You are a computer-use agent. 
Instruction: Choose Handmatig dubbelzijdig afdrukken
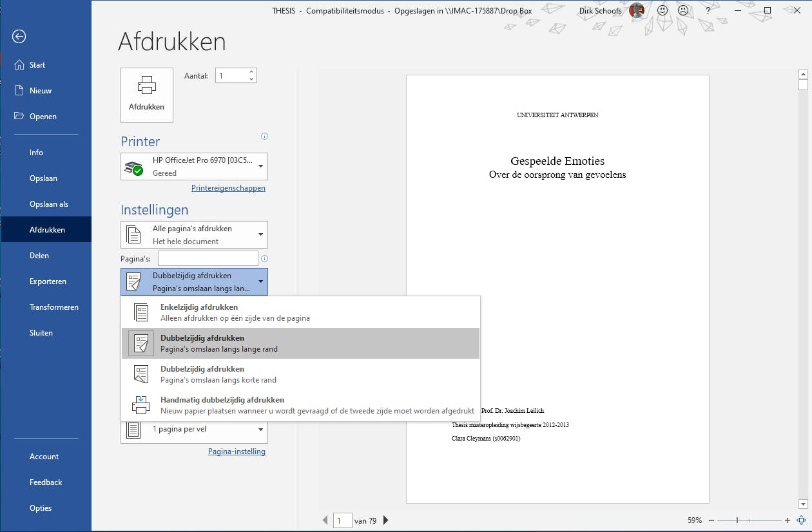(x=258, y=404)
